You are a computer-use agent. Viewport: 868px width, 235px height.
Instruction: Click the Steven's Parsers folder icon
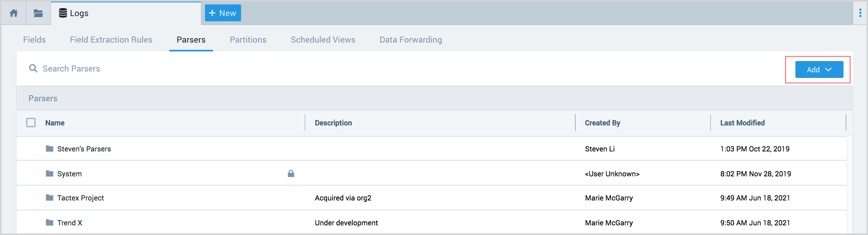click(50, 149)
